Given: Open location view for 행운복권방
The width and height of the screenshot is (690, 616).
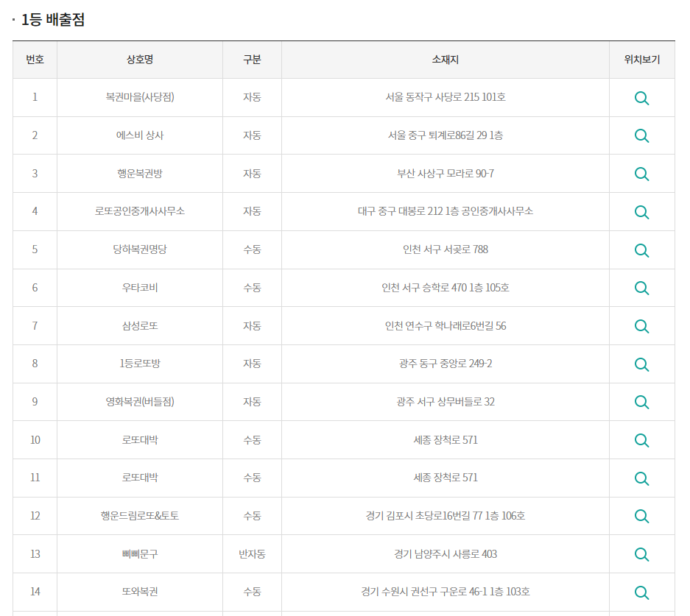Looking at the screenshot, I should tap(641, 174).
